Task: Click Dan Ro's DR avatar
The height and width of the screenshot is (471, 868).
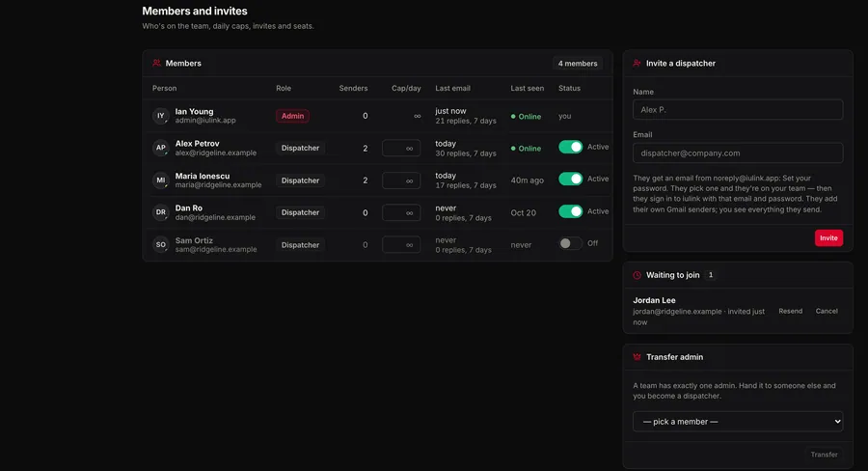Action: (160, 212)
